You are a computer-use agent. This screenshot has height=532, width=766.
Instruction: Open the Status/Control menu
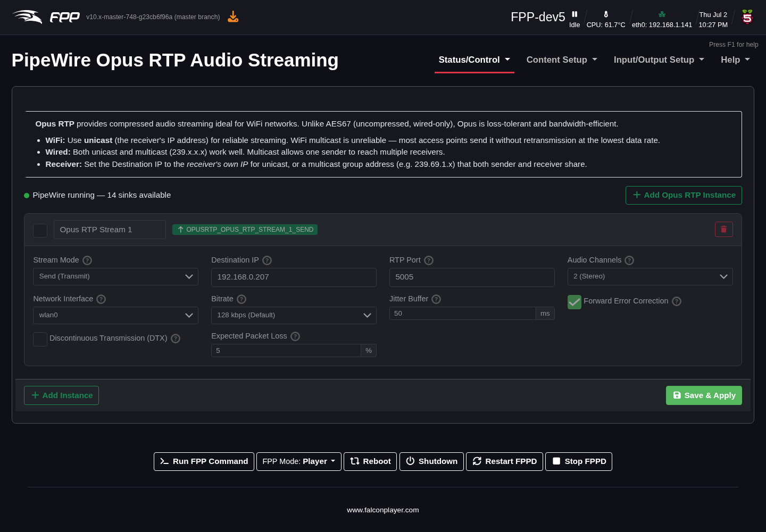474,60
